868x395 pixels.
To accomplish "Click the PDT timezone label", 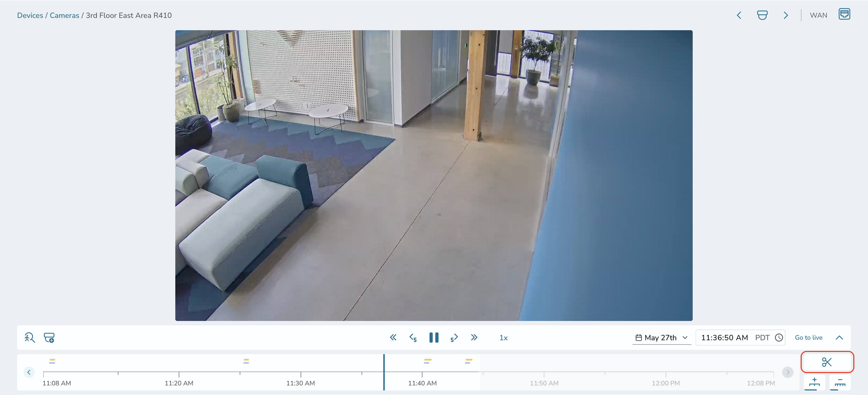I will click(x=762, y=338).
